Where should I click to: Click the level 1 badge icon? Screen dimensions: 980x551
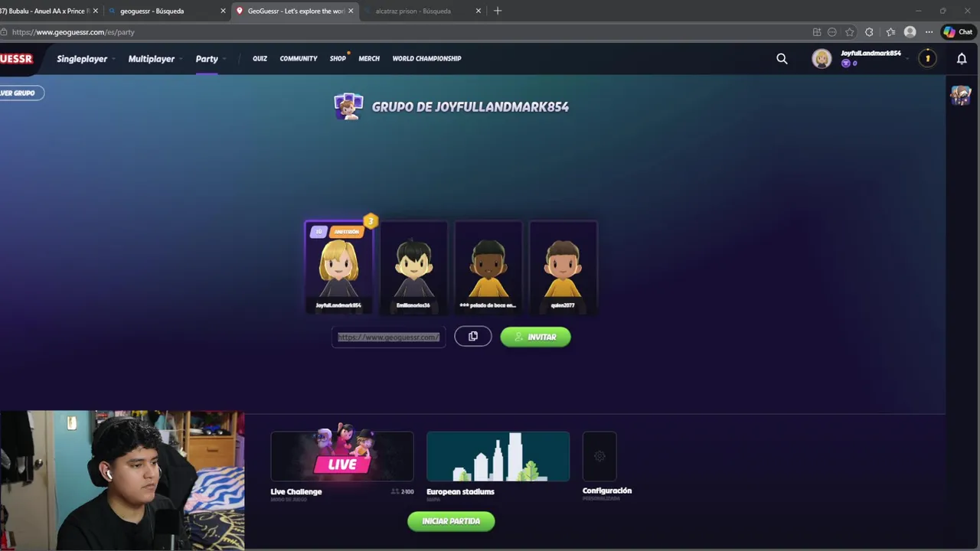pyautogui.click(x=927, y=58)
